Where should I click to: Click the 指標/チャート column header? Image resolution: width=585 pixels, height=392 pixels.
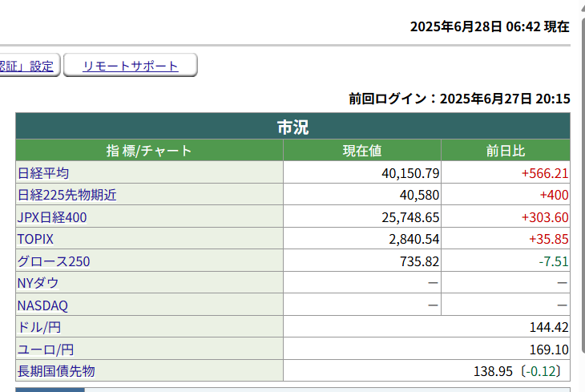(149, 151)
